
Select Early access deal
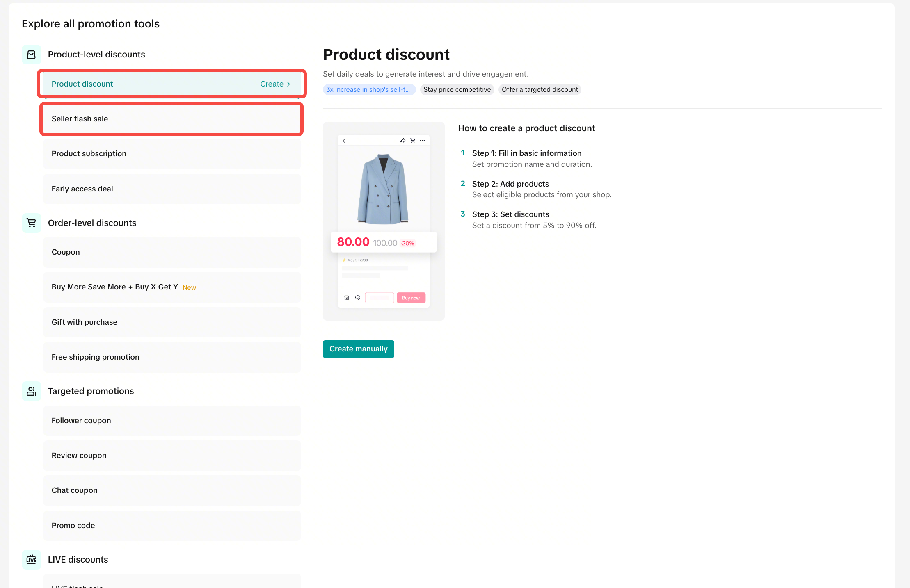coord(172,189)
